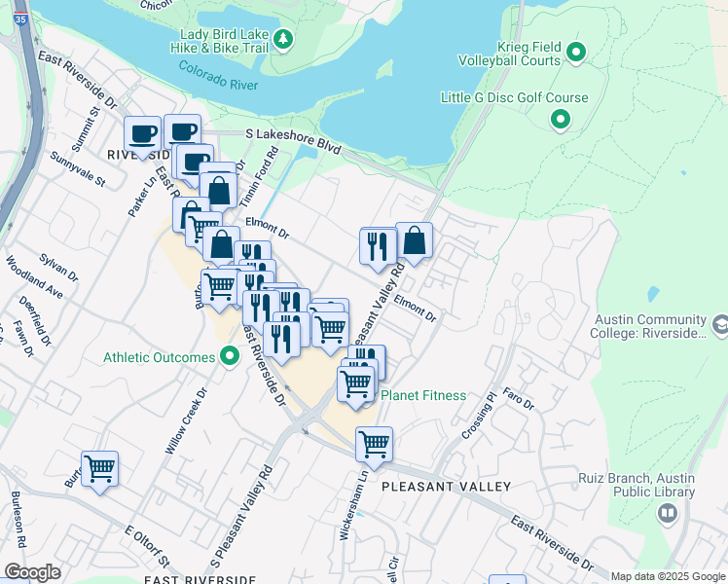Click the Lady Bird Lake trail tree icon
The width and height of the screenshot is (728, 584).
(283, 39)
